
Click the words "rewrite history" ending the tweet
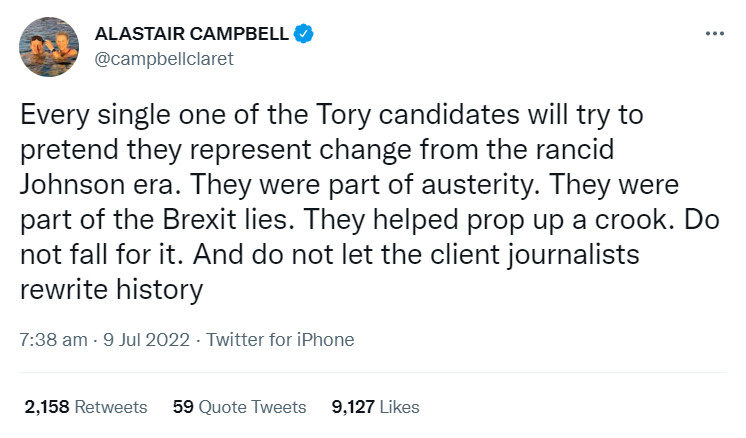point(112,290)
